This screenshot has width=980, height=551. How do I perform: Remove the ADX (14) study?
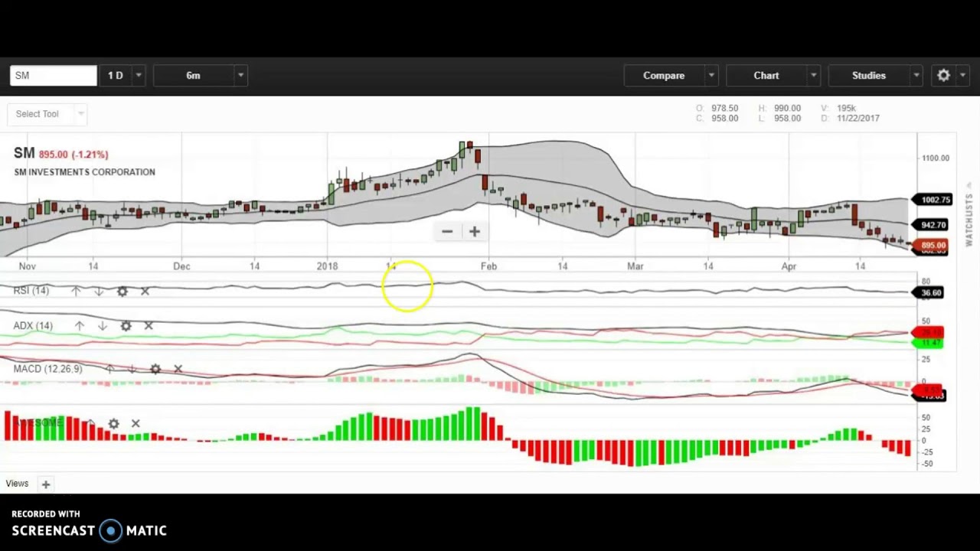point(149,326)
